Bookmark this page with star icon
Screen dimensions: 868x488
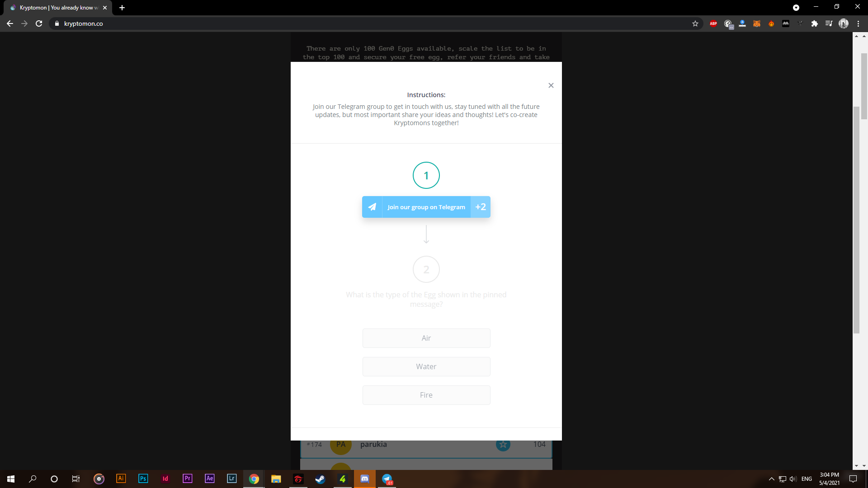(x=695, y=23)
